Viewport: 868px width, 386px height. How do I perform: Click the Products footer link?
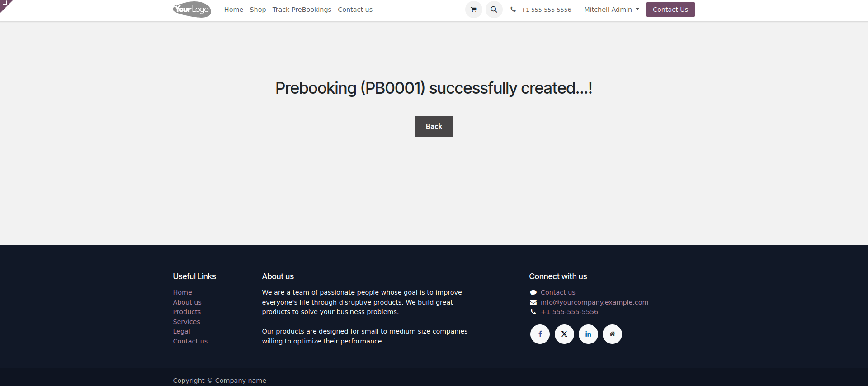187,312
